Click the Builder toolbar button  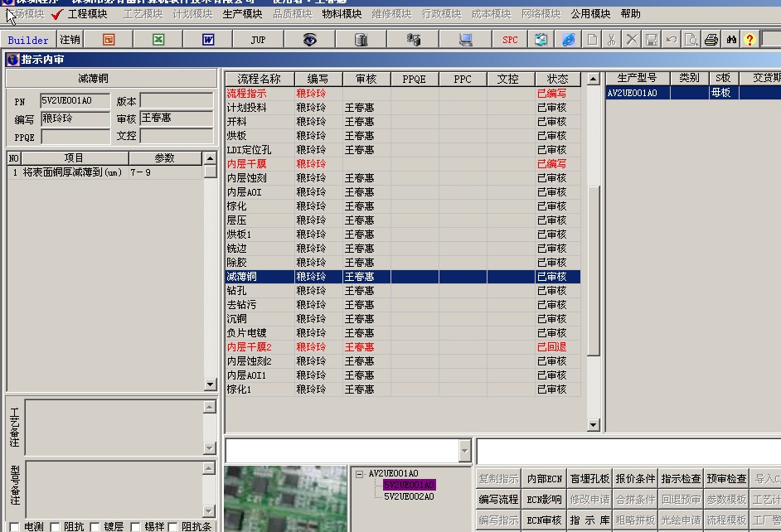(x=28, y=40)
